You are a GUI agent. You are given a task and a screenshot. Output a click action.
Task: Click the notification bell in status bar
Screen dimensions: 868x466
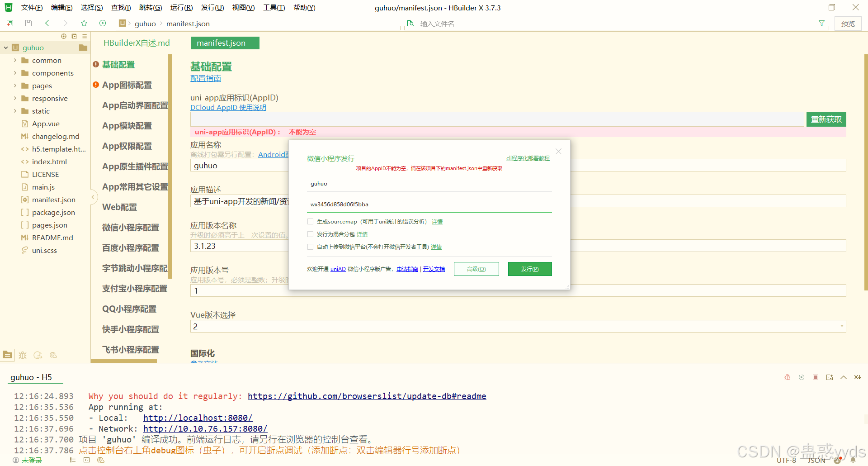[853, 460]
